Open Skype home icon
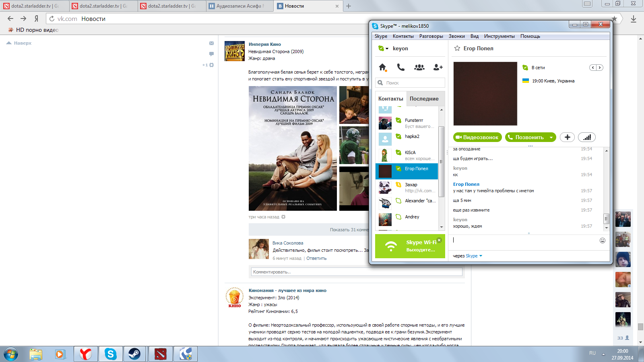Screen dimensions: 644x362 coord(383,67)
